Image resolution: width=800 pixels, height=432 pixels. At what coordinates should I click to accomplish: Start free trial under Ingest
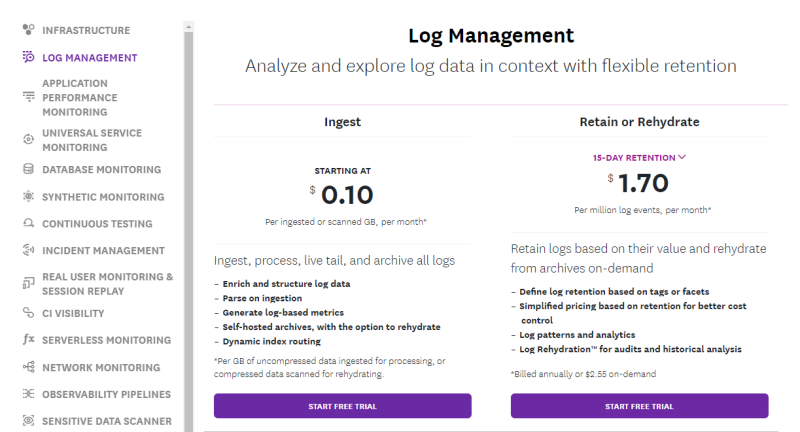[342, 406]
